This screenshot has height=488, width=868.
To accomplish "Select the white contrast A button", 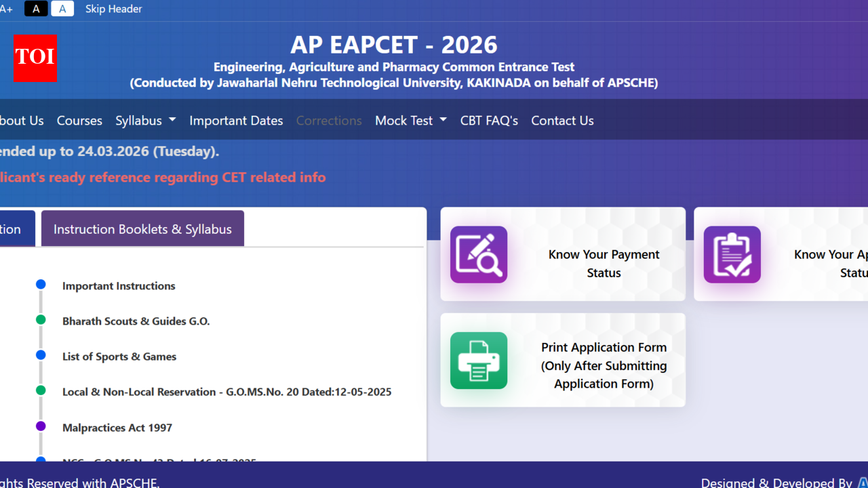I will point(62,9).
